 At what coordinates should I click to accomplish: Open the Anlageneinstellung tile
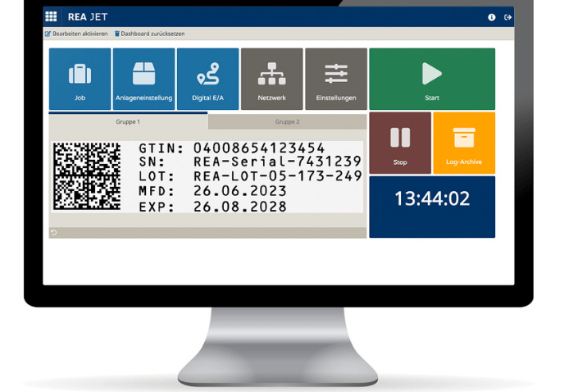[x=143, y=79]
